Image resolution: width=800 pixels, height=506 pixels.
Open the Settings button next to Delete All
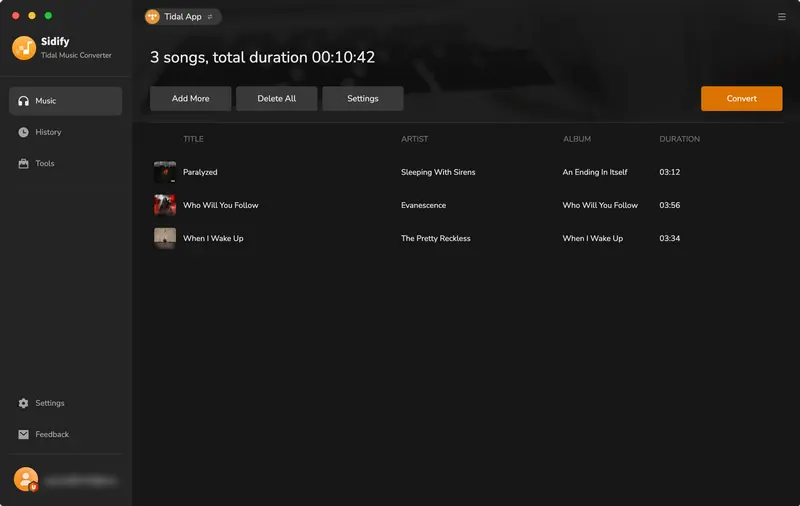tap(363, 98)
